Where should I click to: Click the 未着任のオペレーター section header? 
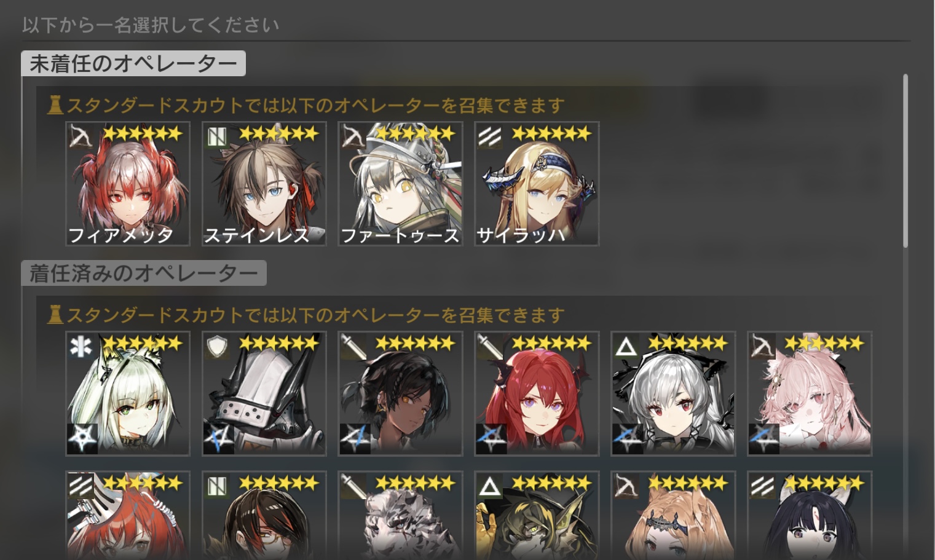(x=133, y=63)
